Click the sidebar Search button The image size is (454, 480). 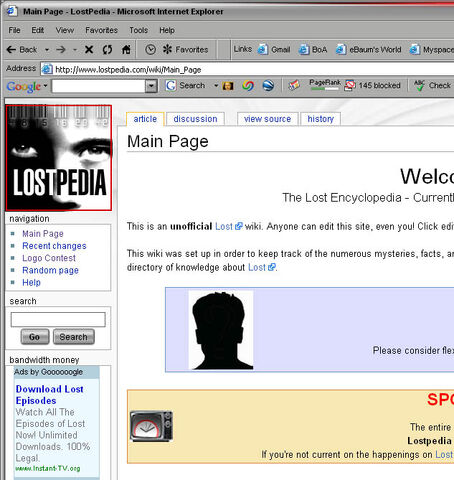point(74,337)
